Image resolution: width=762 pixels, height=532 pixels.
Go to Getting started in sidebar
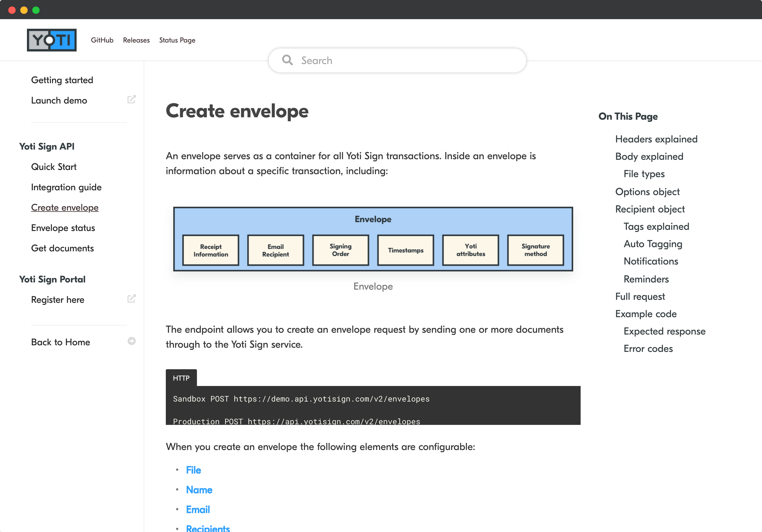(x=62, y=80)
